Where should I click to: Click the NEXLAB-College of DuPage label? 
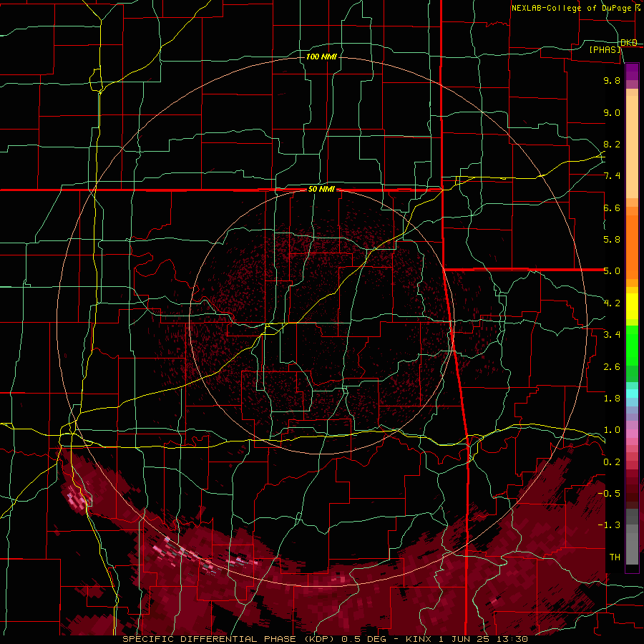[x=571, y=8]
